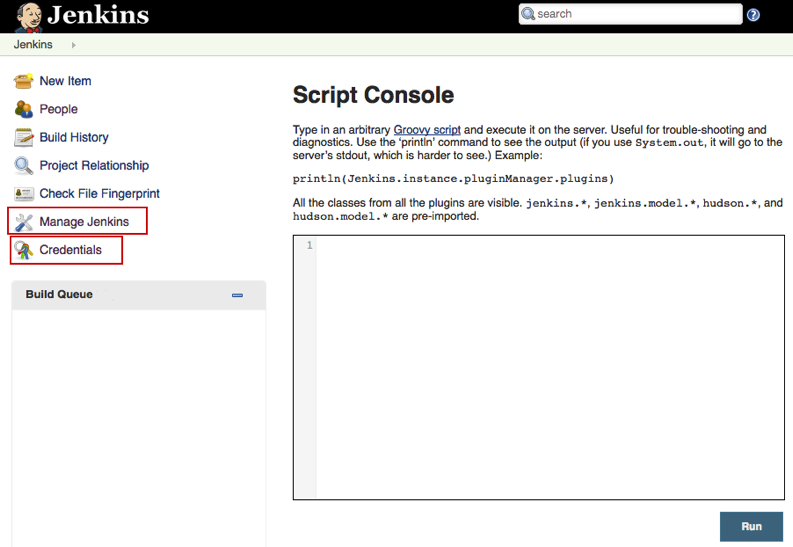Open the Credentials text link
This screenshot has width=793, height=547.
tap(70, 249)
